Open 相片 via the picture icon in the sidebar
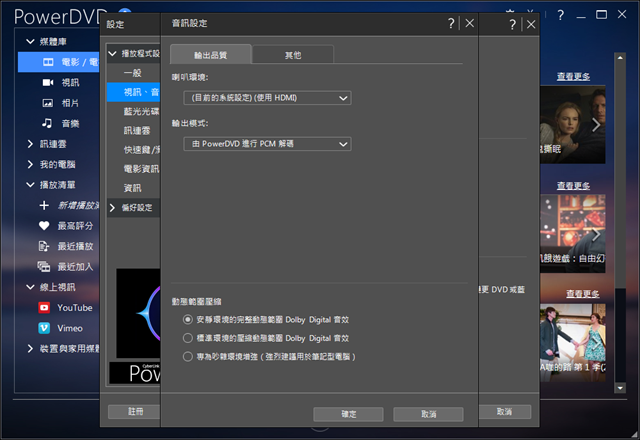640x440 pixels. click(x=48, y=103)
